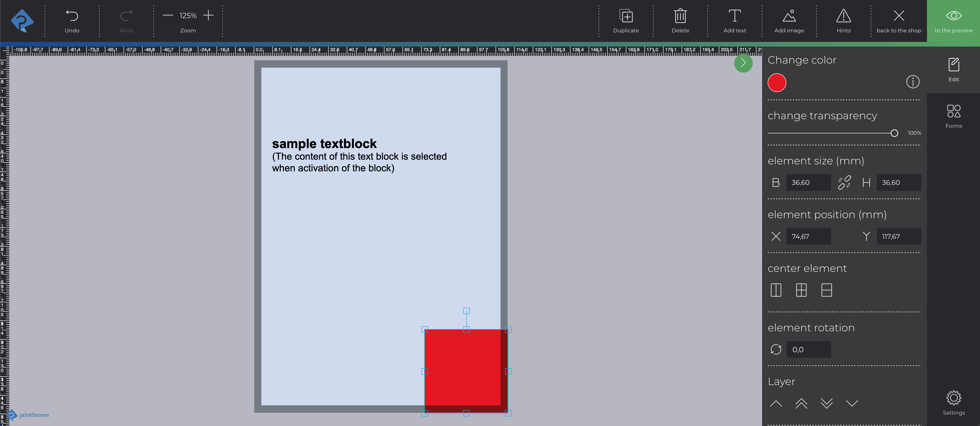The image size is (980, 426).
Task: Toggle the aspect ratio link lock
Action: click(x=844, y=183)
